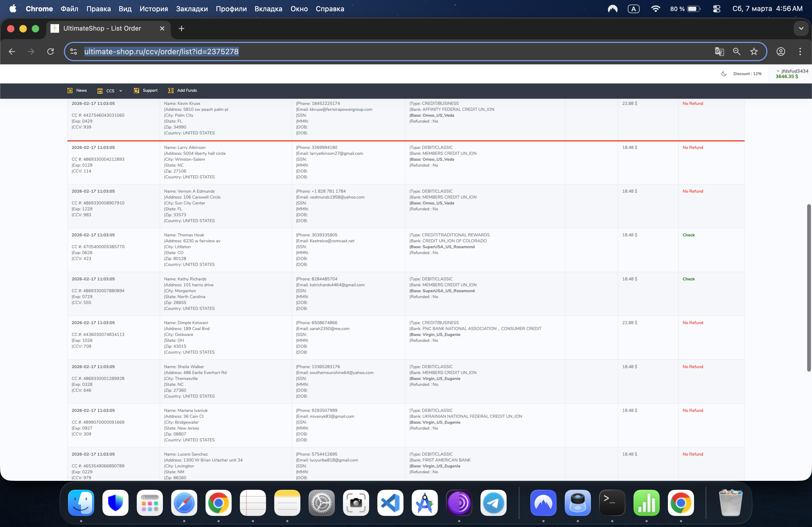Bookmark this page with the star icon

pos(754,52)
